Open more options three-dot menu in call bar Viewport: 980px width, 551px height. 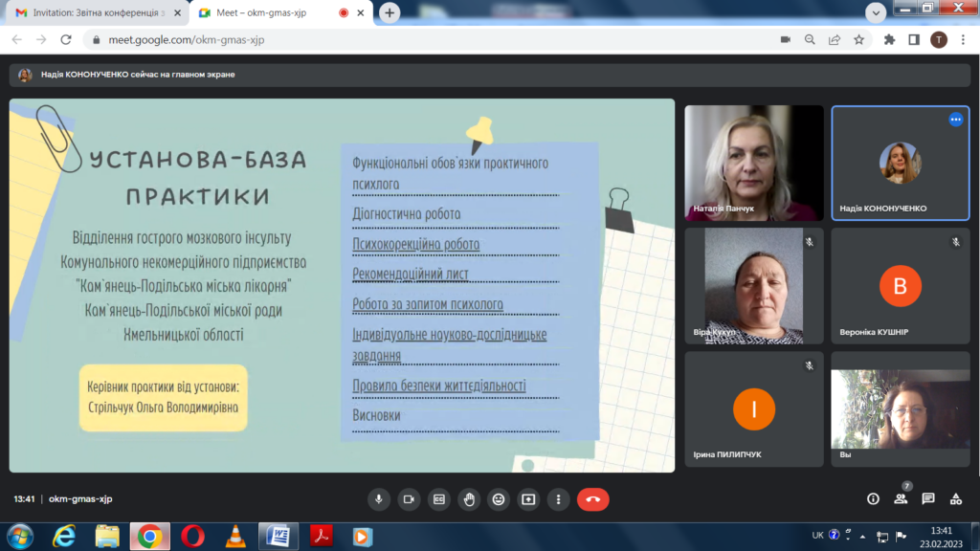pos(558,499)
